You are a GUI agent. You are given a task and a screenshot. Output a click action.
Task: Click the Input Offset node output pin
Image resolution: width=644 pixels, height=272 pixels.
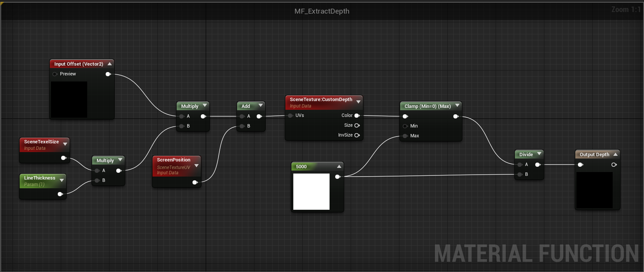[x=108, y=74]
